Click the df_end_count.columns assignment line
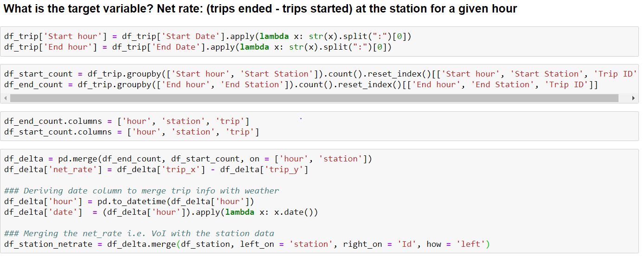This screenshot has width=644, height=257. click(x=127, y=121)
